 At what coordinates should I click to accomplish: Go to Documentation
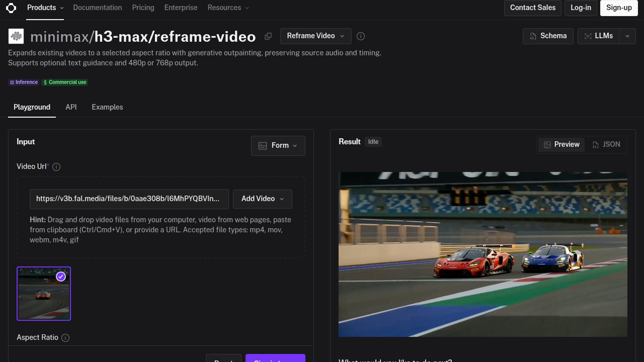(x=98, y=8)
